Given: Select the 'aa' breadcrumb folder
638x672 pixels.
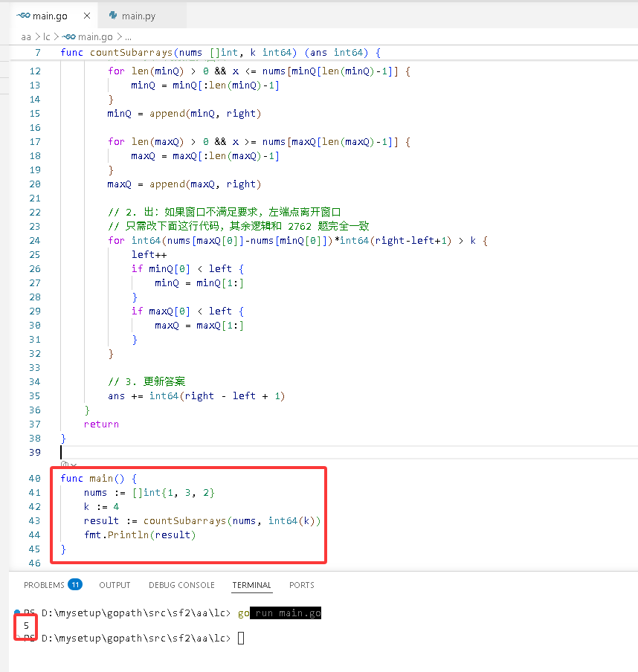Looking at the screenshot, I should (26, 37).
